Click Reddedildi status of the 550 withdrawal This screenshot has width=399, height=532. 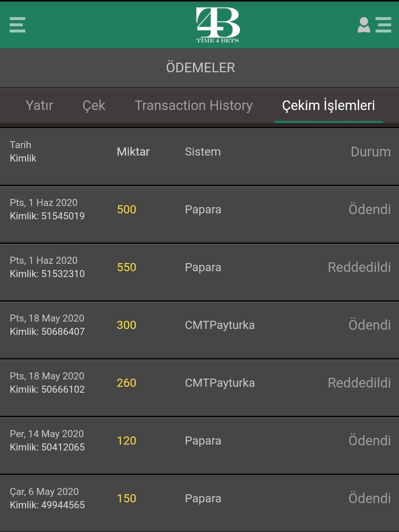click(x=359, y=267)
